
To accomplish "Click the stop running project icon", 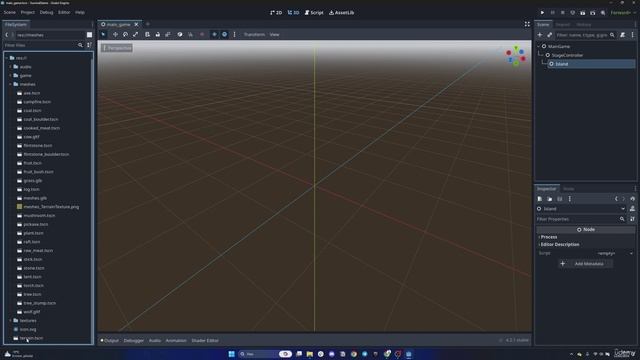I will 562,13.
